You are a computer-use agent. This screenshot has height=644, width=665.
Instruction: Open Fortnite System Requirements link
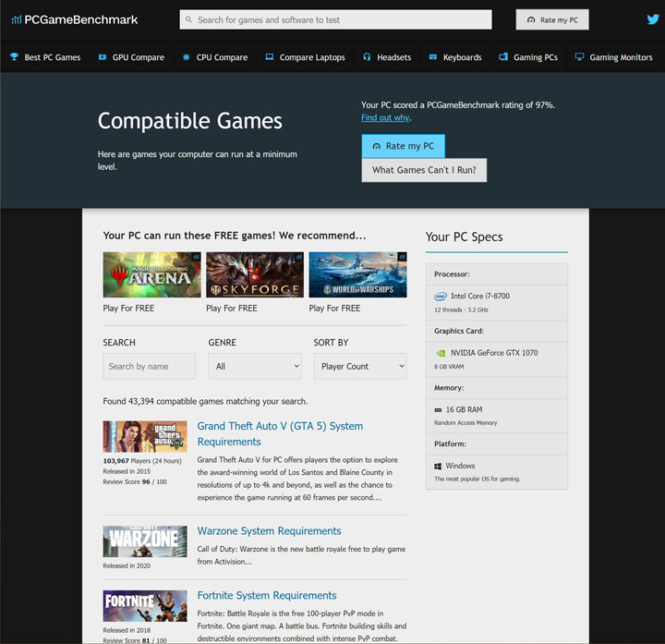[267, 595]
